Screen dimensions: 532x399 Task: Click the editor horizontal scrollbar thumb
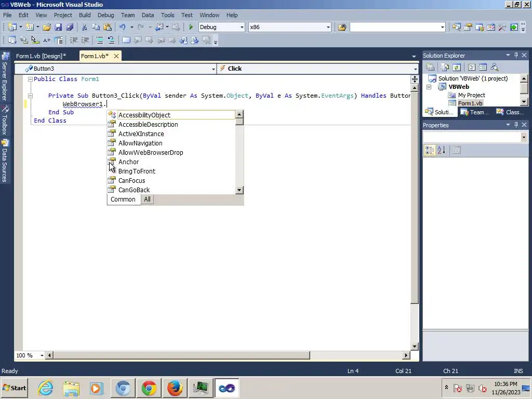click(181, 355)
